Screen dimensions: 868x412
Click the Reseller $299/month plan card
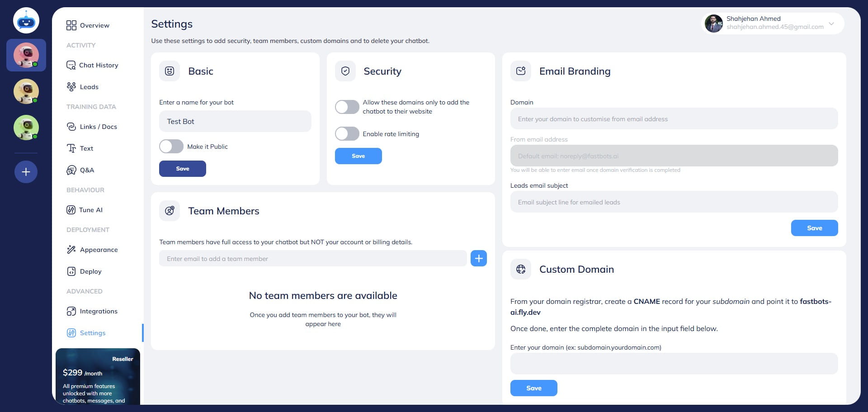point(98,376)
